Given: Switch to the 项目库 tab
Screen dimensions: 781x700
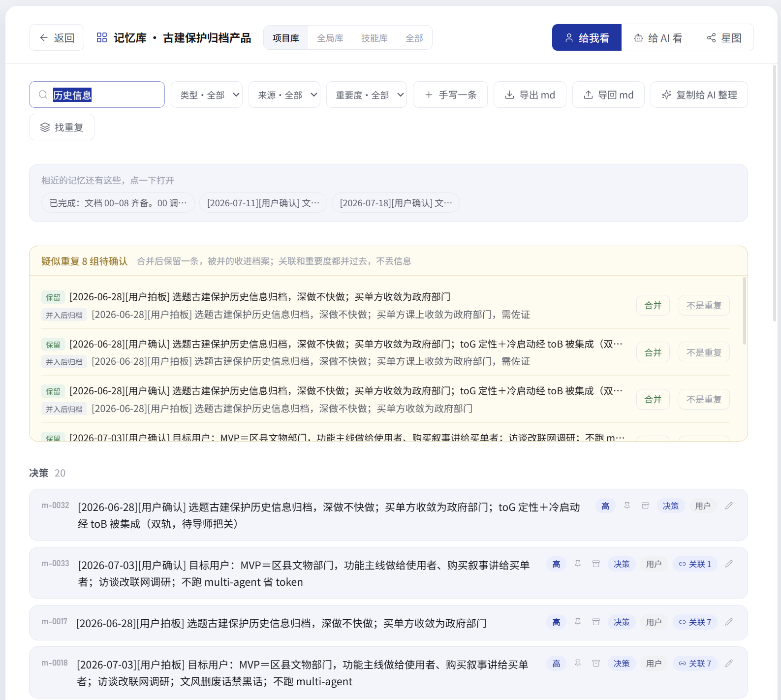Looking at the screenshot, I should [x=286, y=38].
